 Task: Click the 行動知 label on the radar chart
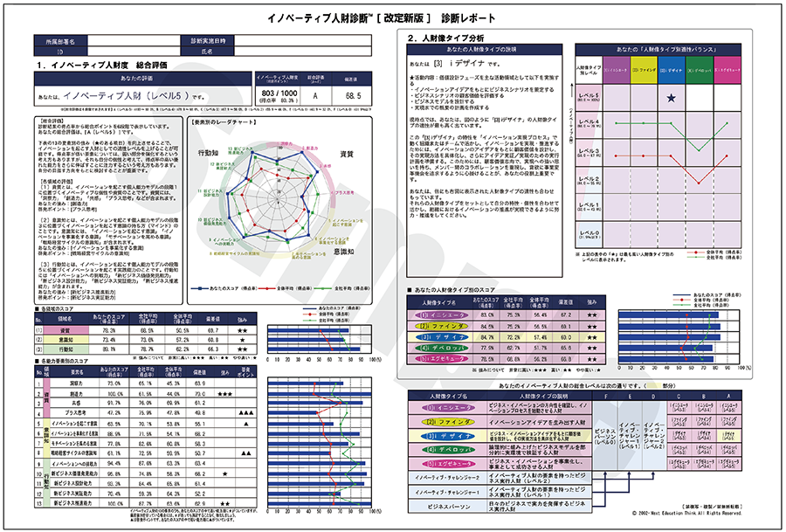(x=208, y=153)
